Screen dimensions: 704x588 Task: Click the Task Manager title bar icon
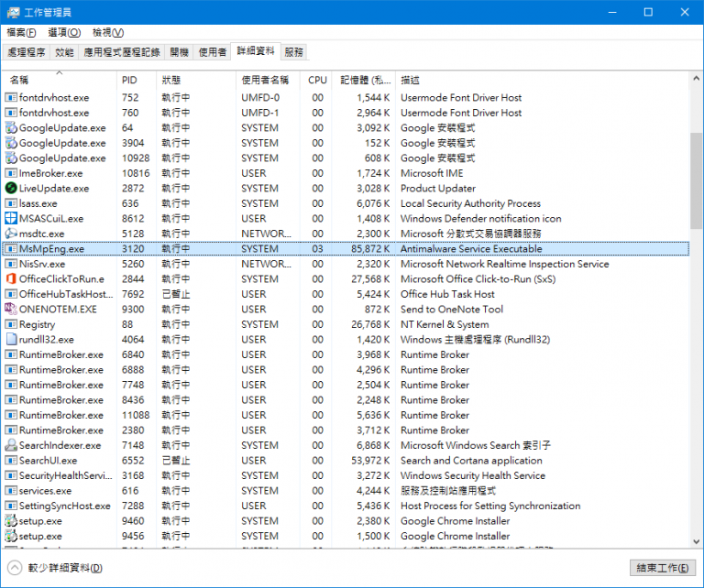tap(13, 12)
